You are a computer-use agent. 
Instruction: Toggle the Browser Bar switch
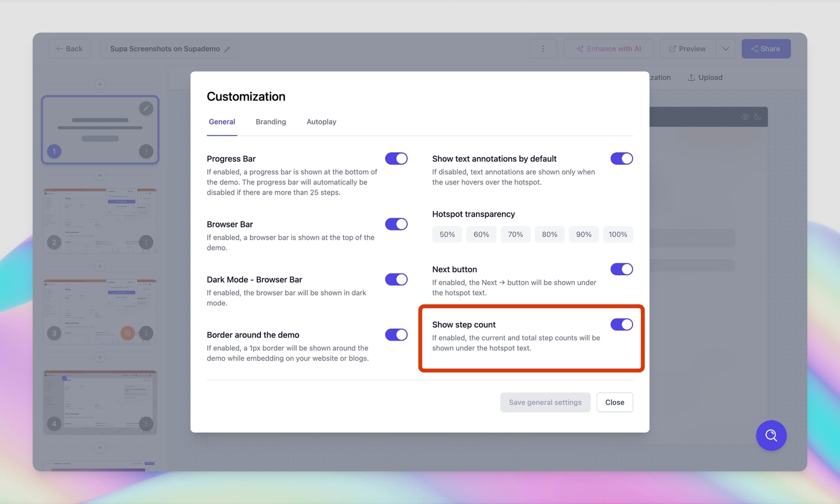pyautogui.click(x=396, y=224)
